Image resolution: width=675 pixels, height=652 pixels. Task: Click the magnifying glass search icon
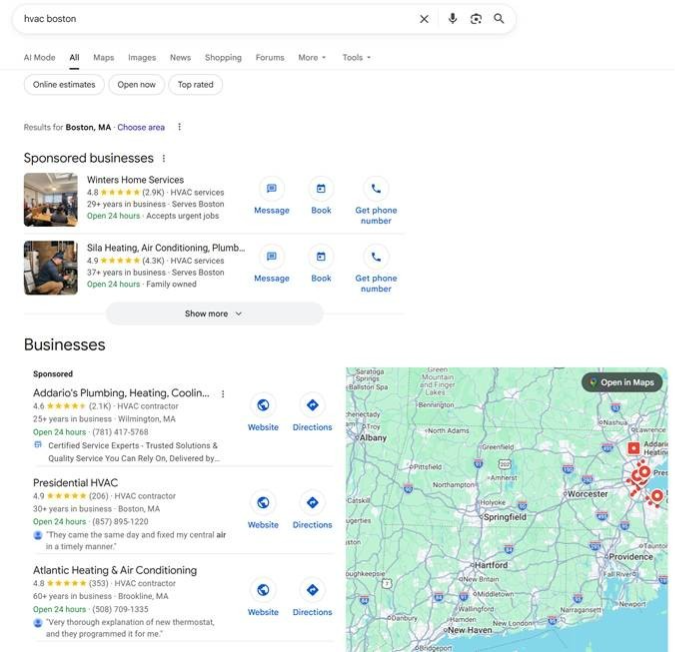click(x=499, y=19)
